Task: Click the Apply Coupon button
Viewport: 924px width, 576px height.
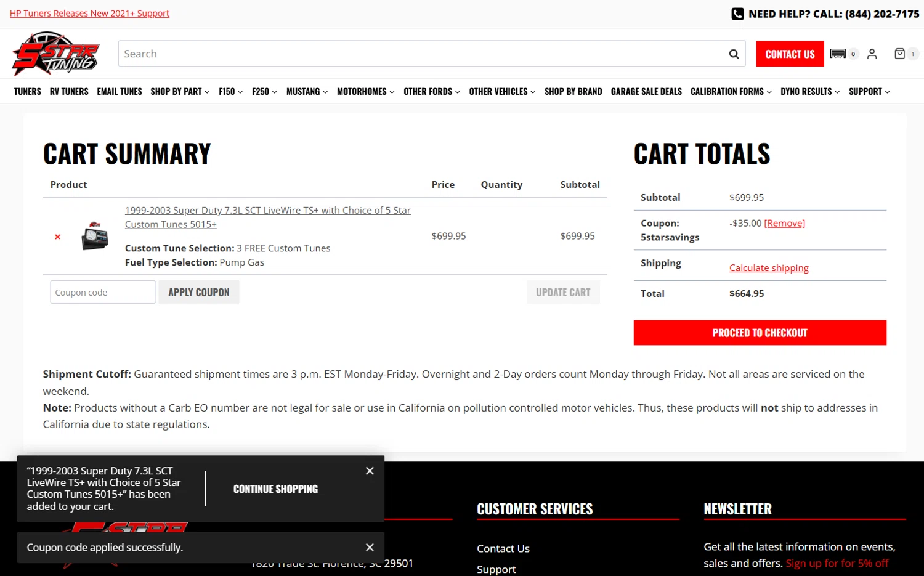Action: (199, 292)
